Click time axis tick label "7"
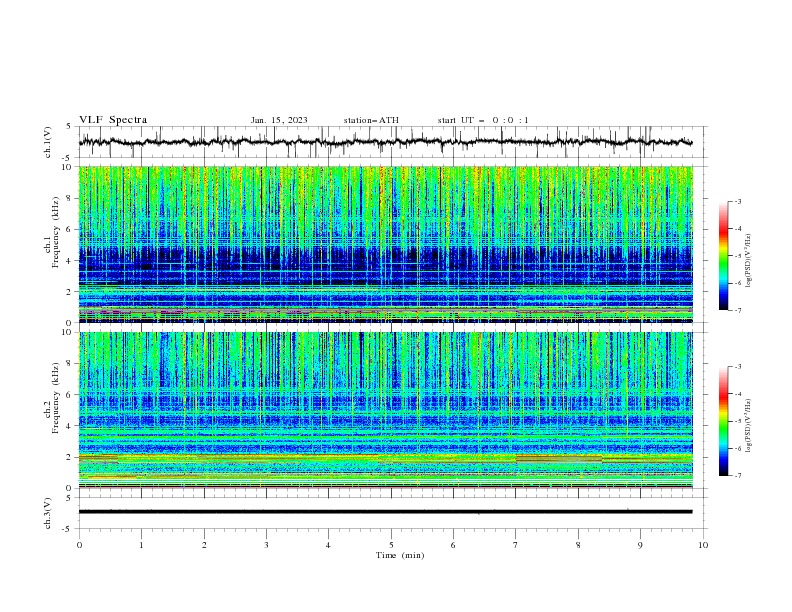 [516, 545]
